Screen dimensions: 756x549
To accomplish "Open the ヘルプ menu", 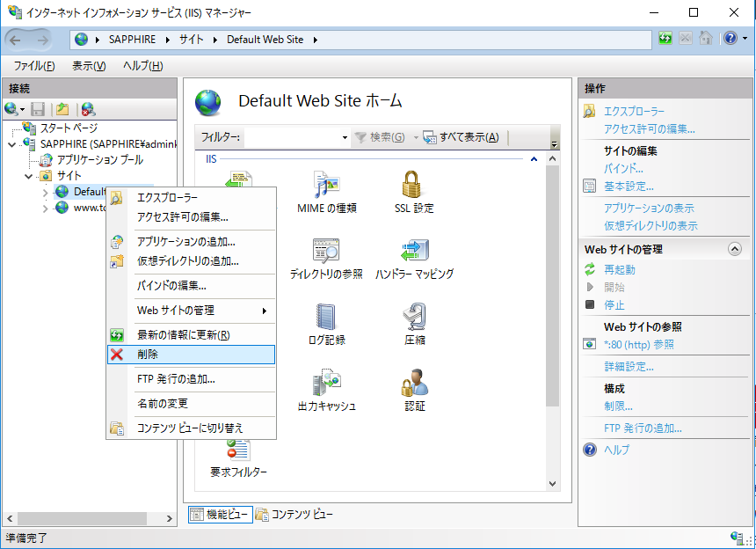I will (143, 66).
